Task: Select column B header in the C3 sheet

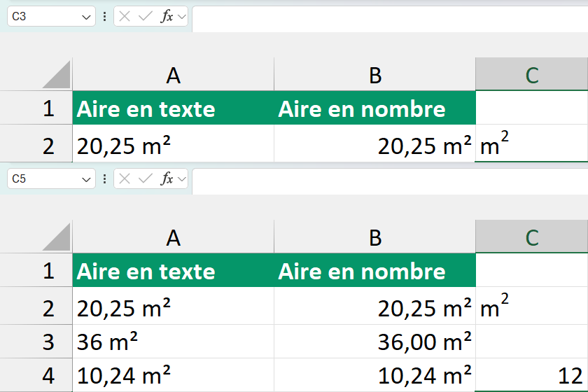Action: click(375, 75)
